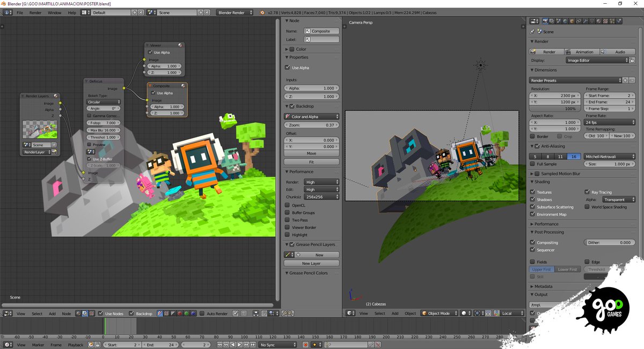Enable the Auto Render checkbox
The width and height of the screenshot is (644, 349).
[x=202, y=314]
